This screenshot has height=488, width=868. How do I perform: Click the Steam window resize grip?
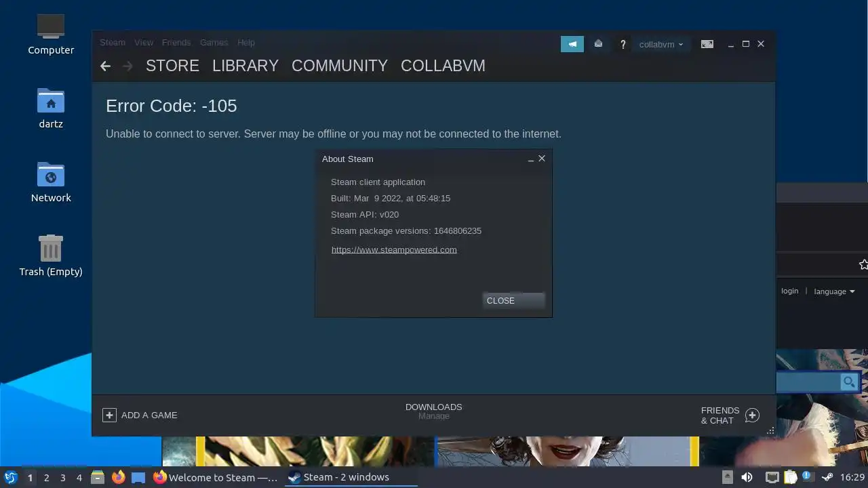pos(770,430)
